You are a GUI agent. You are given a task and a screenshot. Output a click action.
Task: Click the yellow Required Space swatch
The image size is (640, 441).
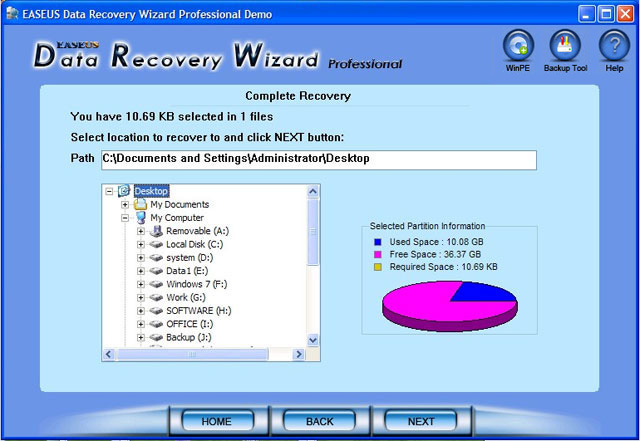[378, 267]
